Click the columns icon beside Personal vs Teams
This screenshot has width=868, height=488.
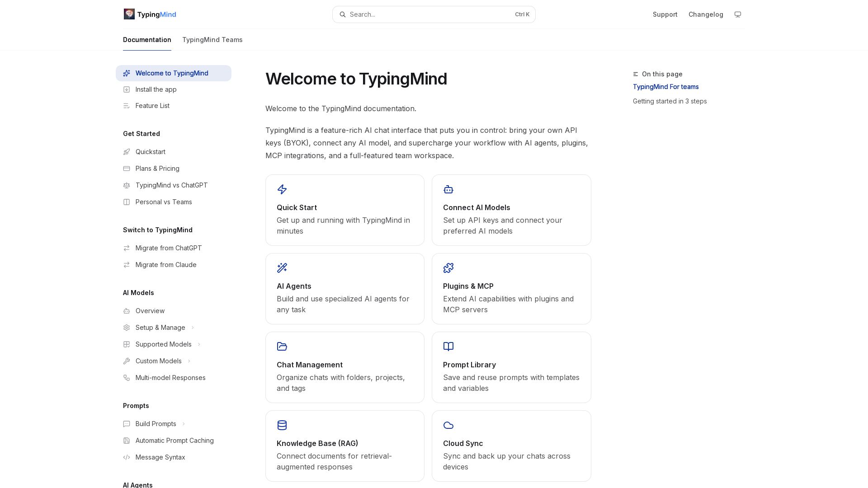[x=127, y=202]
